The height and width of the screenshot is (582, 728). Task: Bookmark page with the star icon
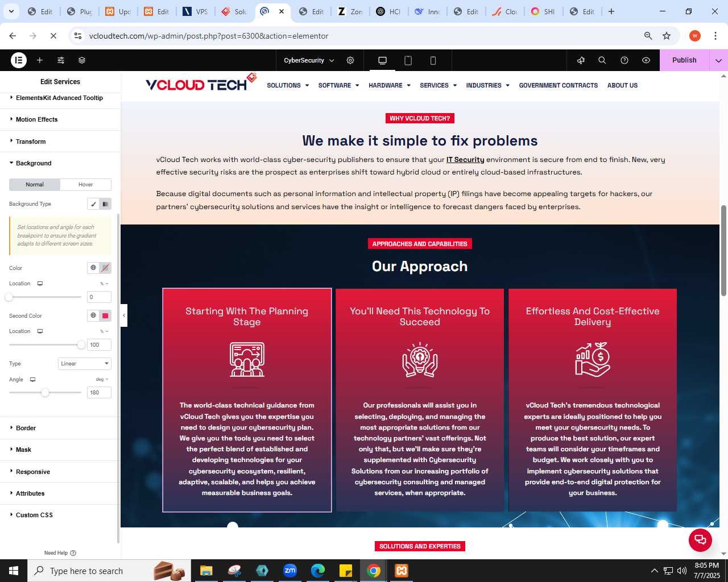pos(667,36)
